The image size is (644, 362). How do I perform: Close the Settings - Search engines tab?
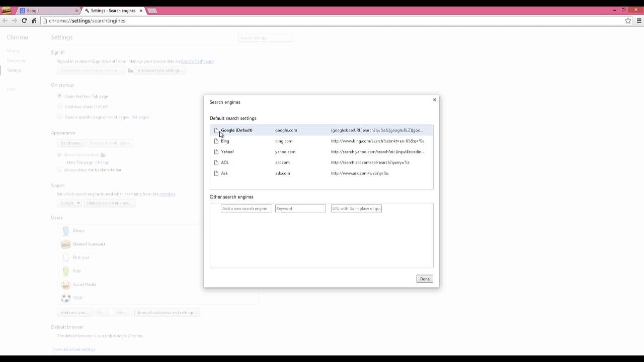(x=141, y=11)
